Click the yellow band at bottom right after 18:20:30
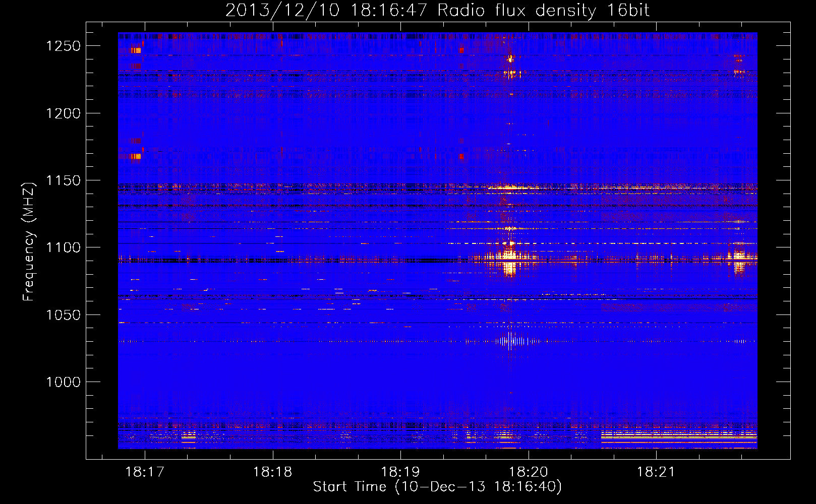The height and width of the screenshot is (504, 816). (679, 437)
